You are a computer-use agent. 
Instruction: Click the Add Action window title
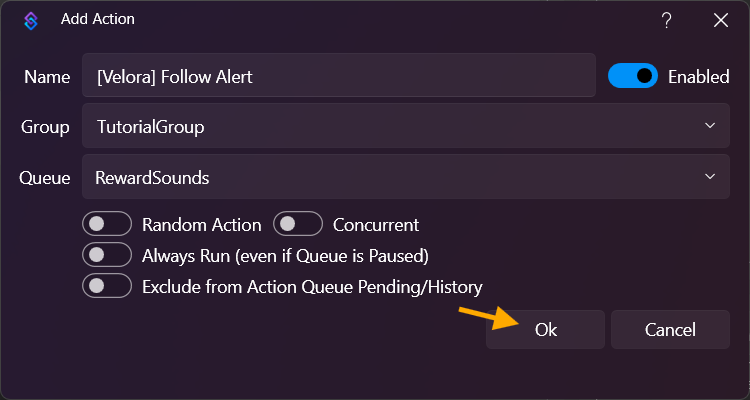pyautogui.click(x=97, y=19)
